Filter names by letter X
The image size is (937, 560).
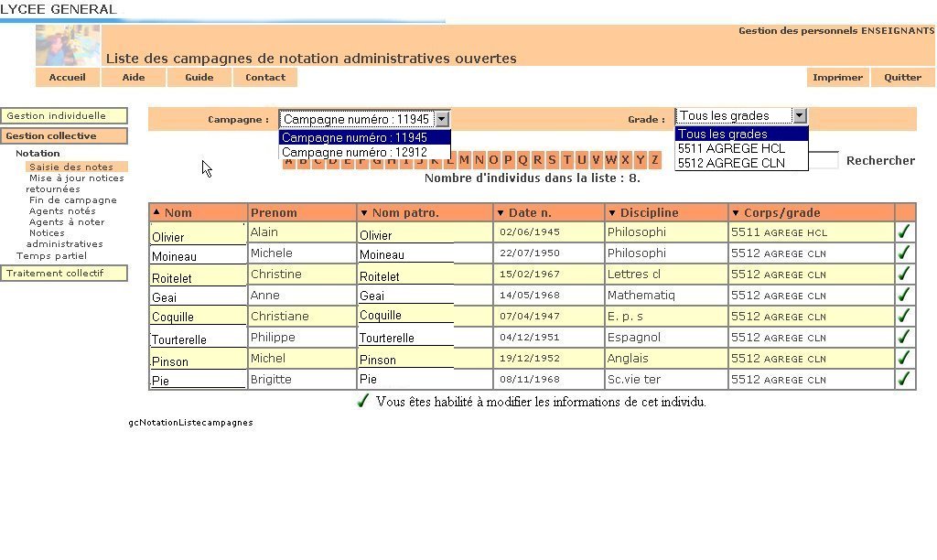(625, 160)
